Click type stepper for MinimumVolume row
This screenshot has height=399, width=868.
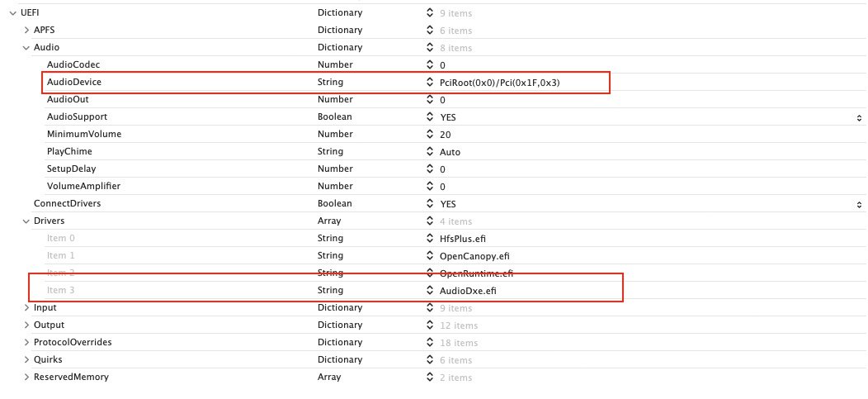click(430, 135)
